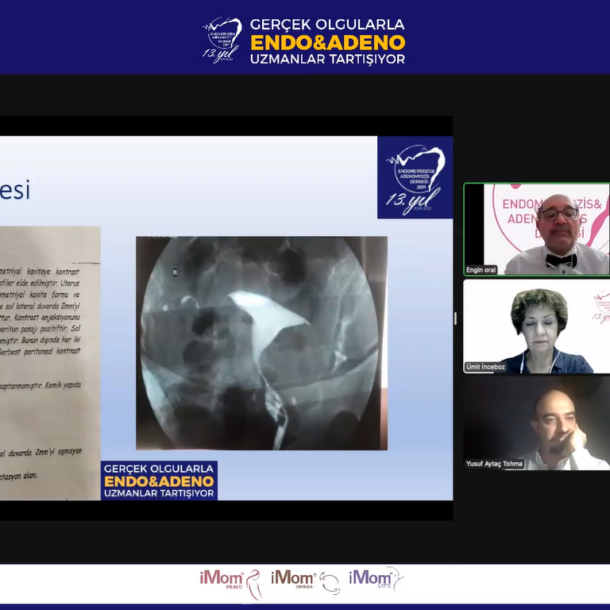Select Engin Oral's video tile
This screenshot has width=610, height=610.
click(x=535, y=228)
